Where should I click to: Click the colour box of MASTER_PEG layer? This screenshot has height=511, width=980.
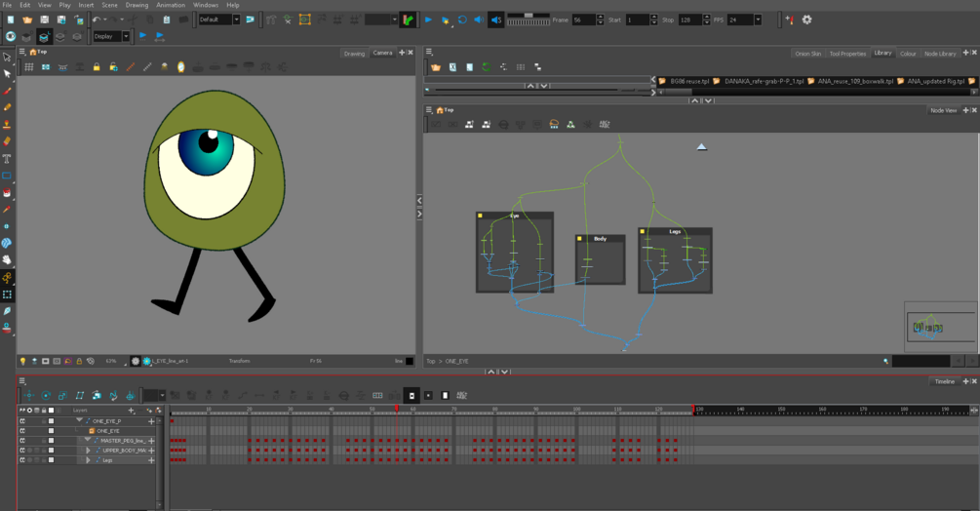click(52, 441)
